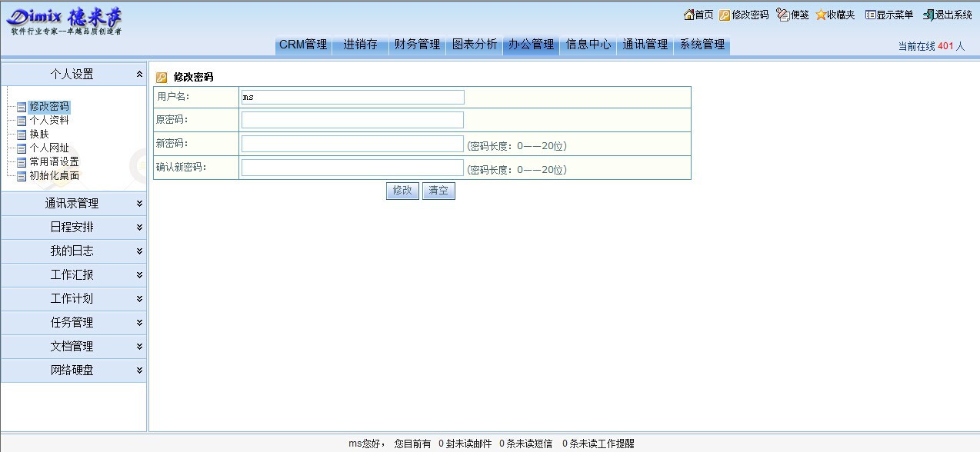Open the 便笺 notes icon

pyautogui.click(x=783, y=15)
